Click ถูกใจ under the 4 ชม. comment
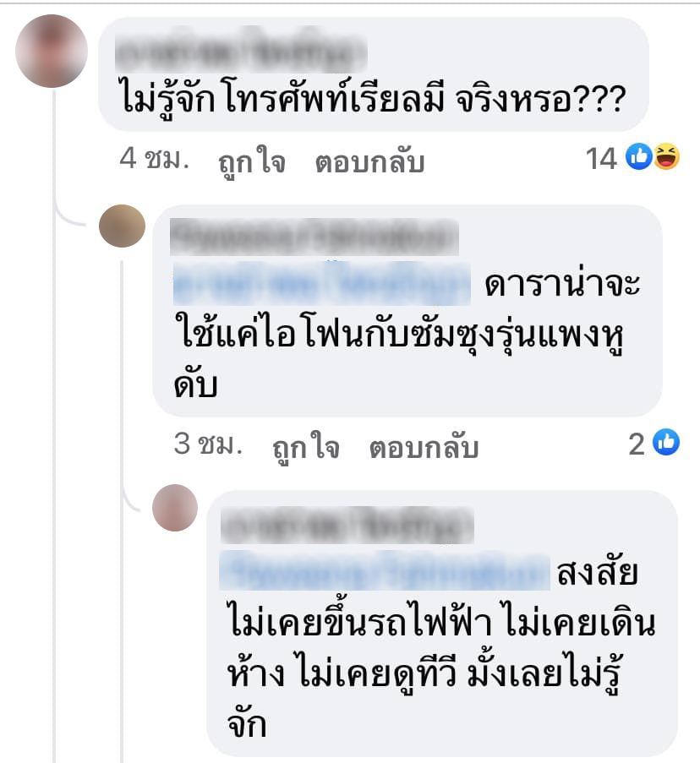The height and width of the screenshot is (763, 700). (x=252, y=161)
